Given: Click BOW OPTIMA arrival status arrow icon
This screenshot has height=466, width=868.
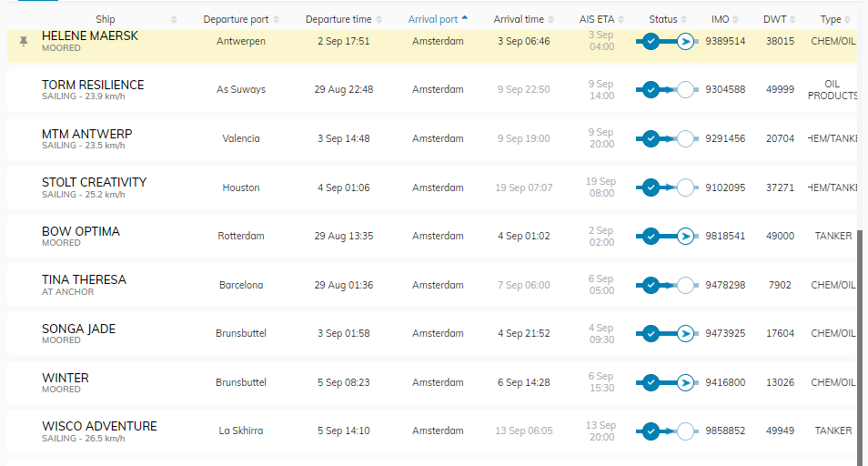Looking at the screenshot, I should tap(687, 237).
